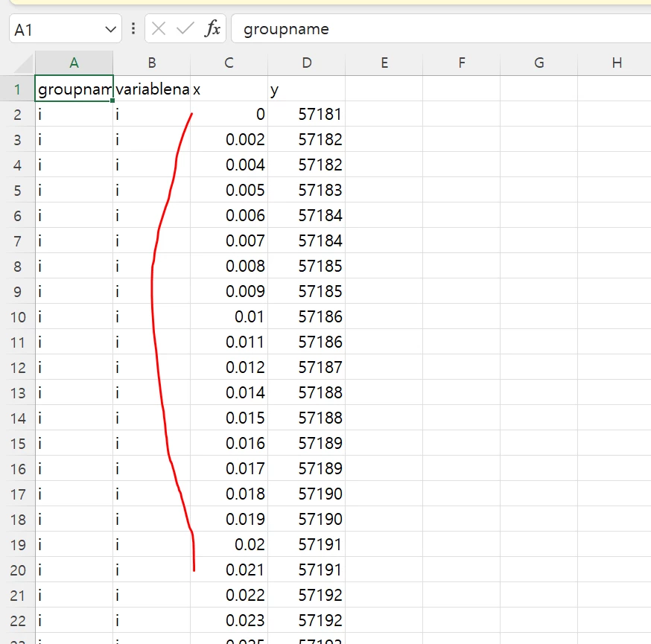This screenshot has height=644, width=651.
Task: Click cell B9 containing i
Action: click(x=151, y=291)
